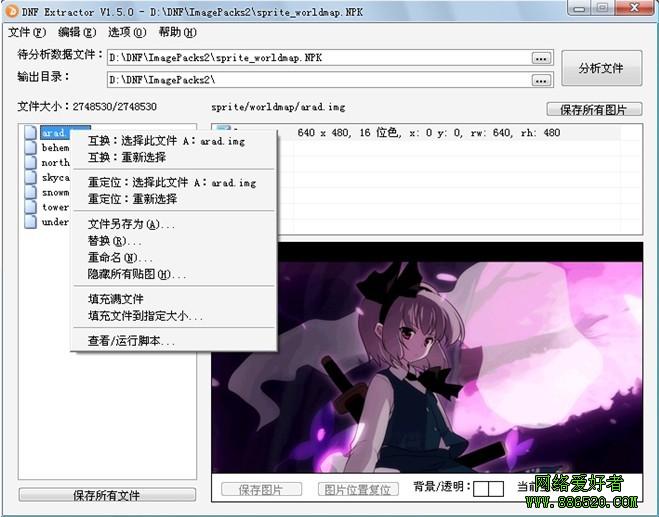Select the tower file entry

55,207
